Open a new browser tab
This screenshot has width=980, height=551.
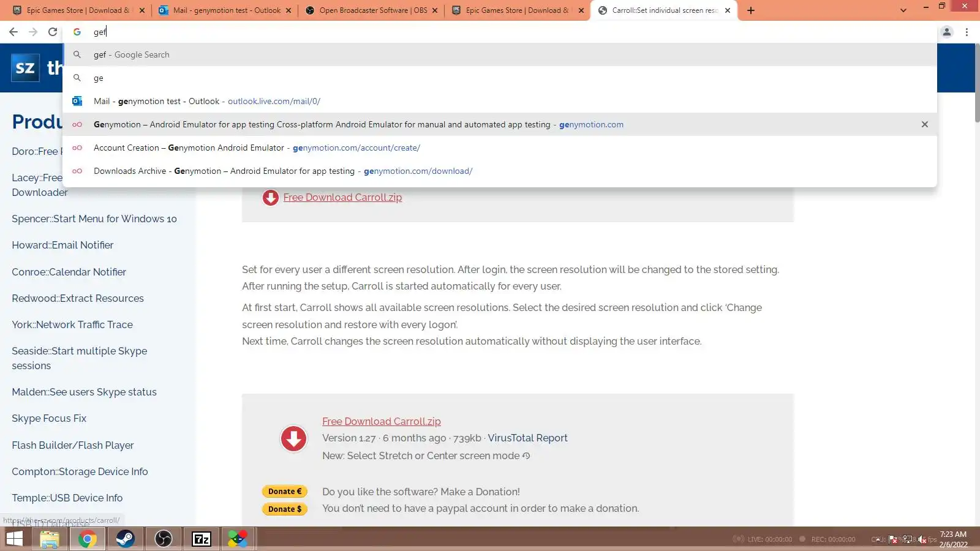click(x=751, y=10)
